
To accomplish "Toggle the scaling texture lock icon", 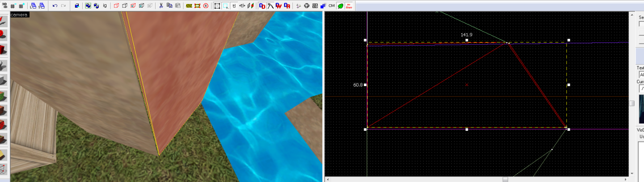I will click(x=242, y=6).
